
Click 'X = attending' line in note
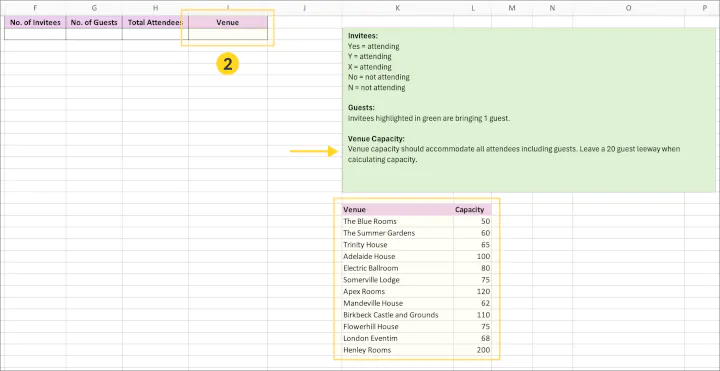point(370,67)
